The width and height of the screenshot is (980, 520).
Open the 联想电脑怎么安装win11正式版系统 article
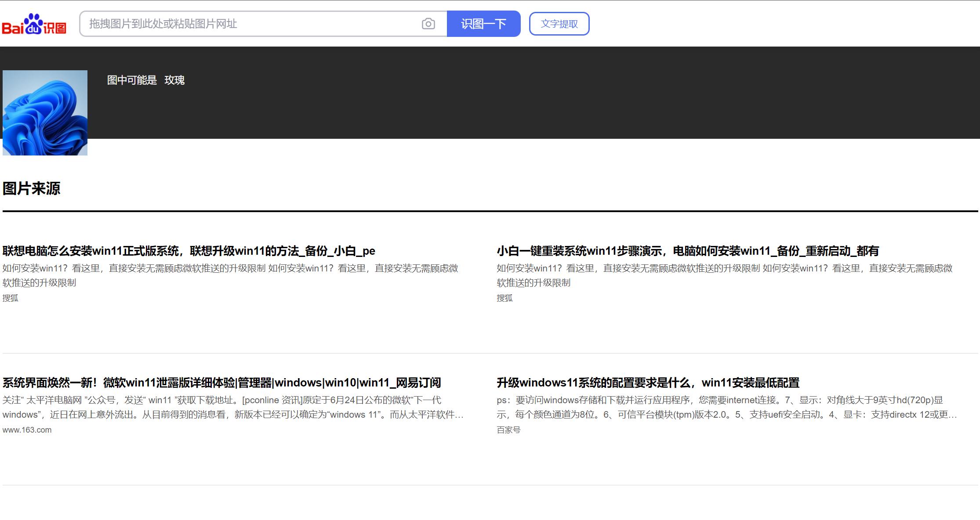[189, 251]
